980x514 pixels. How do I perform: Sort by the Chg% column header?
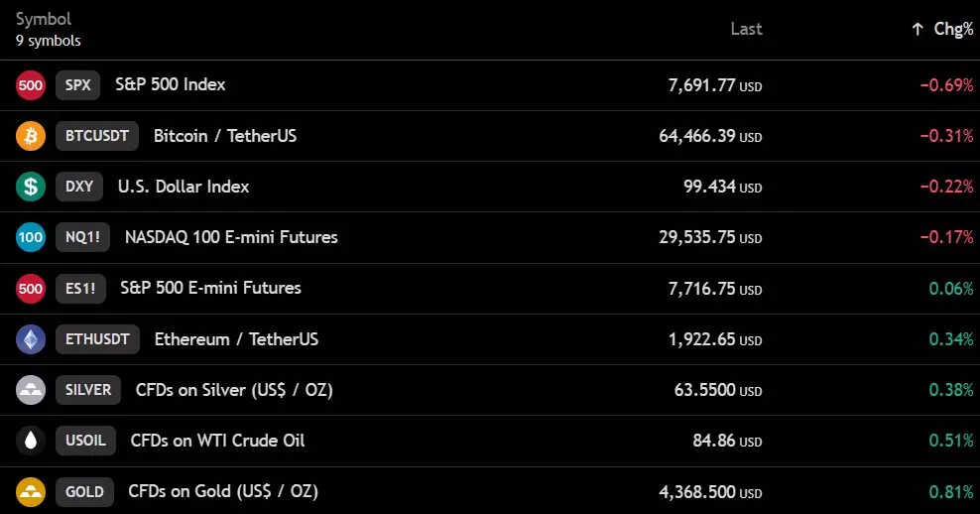pos(953,29)
